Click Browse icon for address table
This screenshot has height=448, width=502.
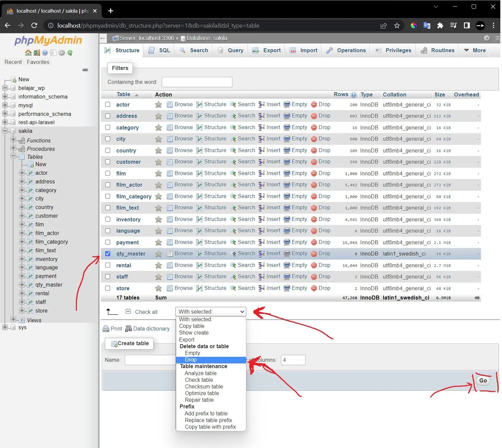pos(170,116)
